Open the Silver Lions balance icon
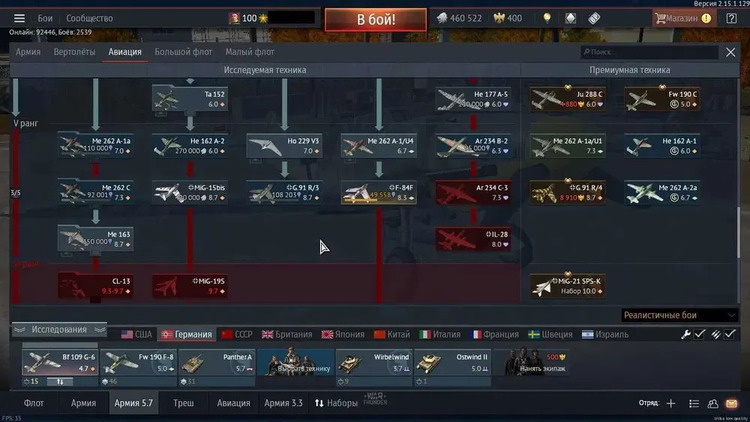 [442, 18]
